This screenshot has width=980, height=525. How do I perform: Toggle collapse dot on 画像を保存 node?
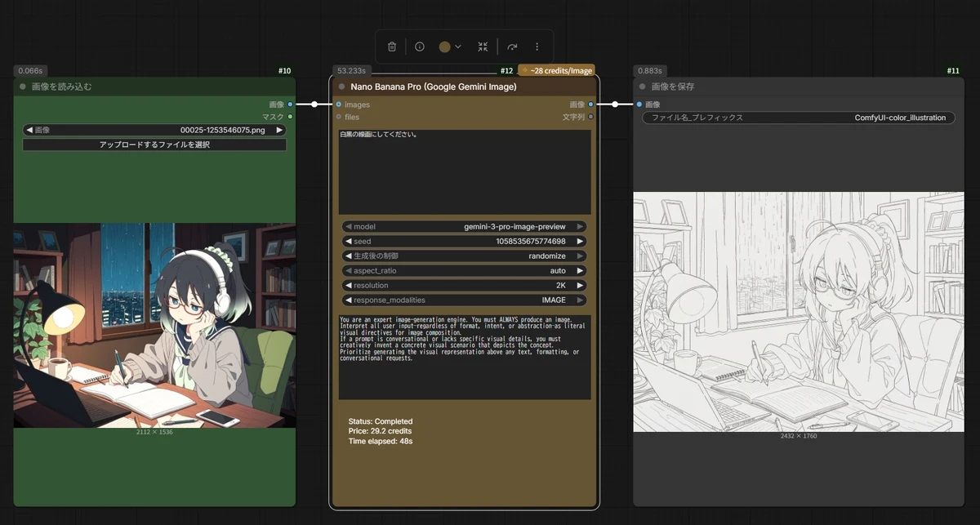coord(643,86)
